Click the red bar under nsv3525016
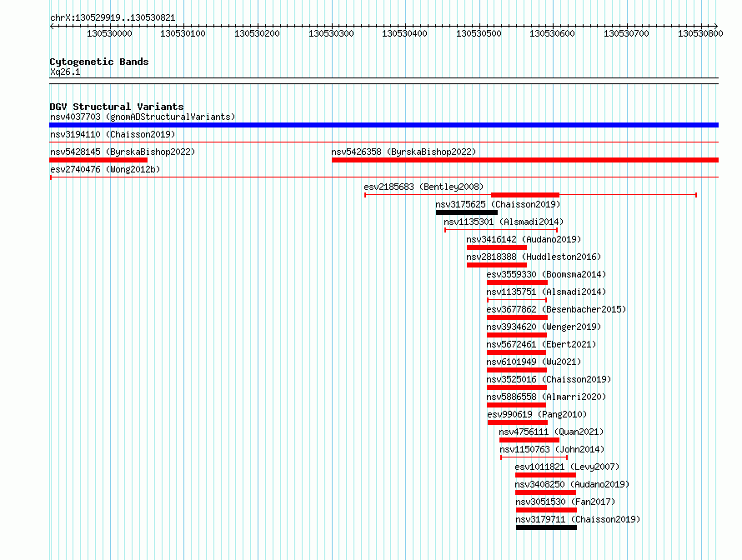Viewport: 742px width, 560px height. [x=517, y=387]
